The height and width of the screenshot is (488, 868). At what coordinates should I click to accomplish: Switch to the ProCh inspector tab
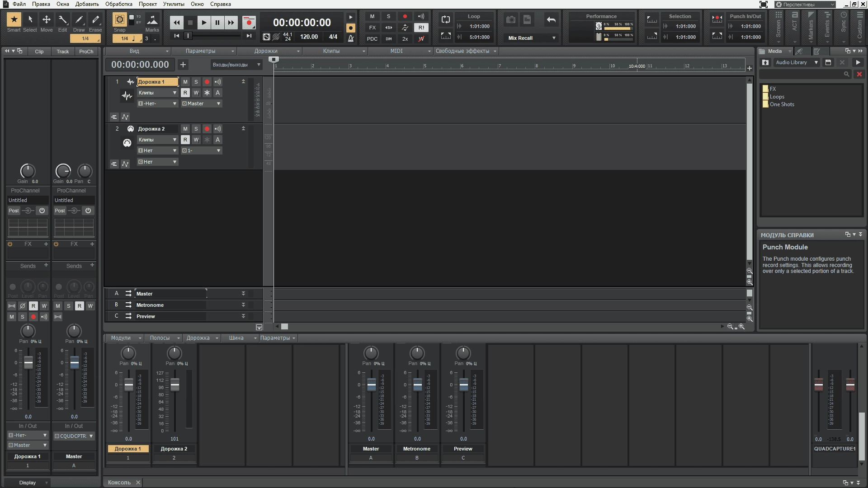point(86,52)
